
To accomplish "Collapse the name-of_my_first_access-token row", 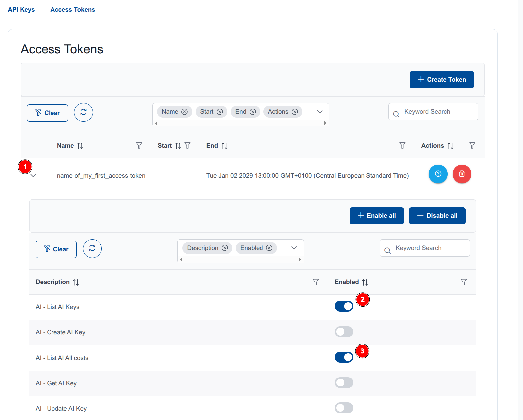I will pyautogui.click(x=33, y=176).
